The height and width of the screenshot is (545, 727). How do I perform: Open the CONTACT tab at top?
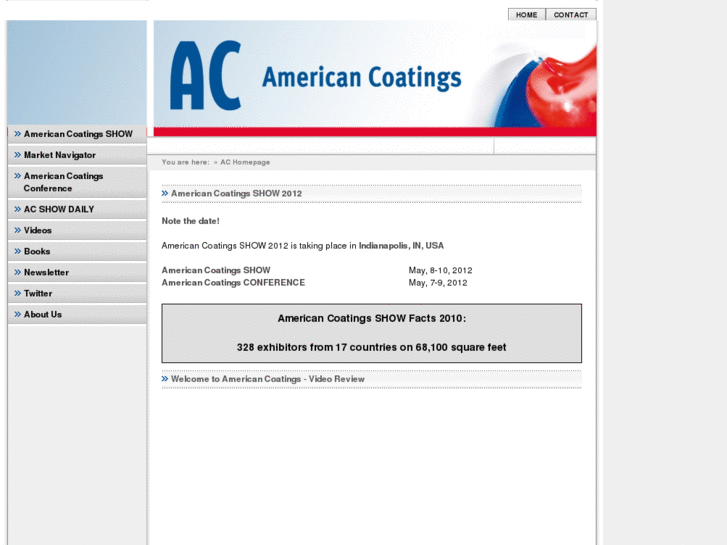(x=571, y=15)
